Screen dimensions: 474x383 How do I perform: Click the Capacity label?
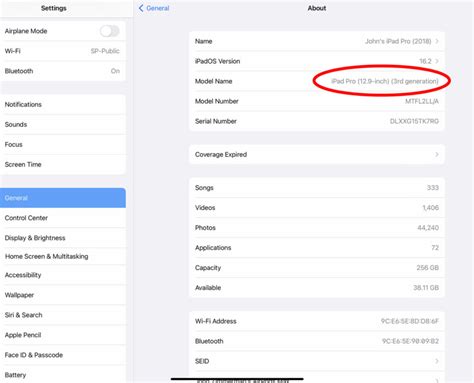208,268
